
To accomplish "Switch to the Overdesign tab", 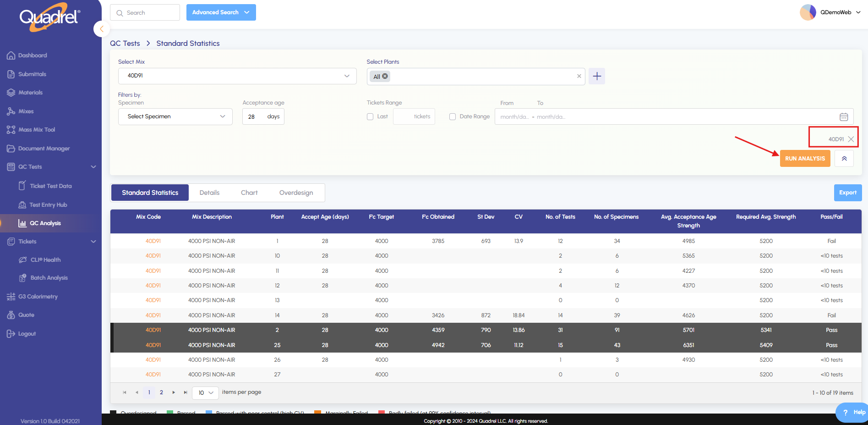I will (296, 193).
